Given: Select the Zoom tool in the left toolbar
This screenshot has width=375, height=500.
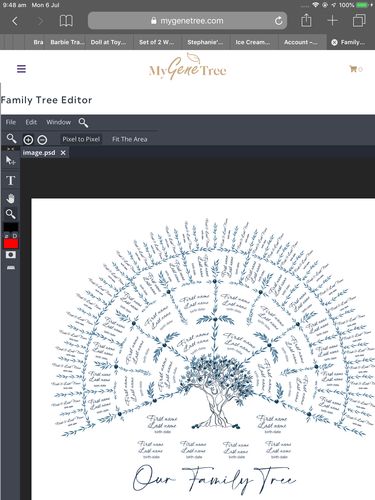Looking at the screenshot, I should (x=11, y=214).
